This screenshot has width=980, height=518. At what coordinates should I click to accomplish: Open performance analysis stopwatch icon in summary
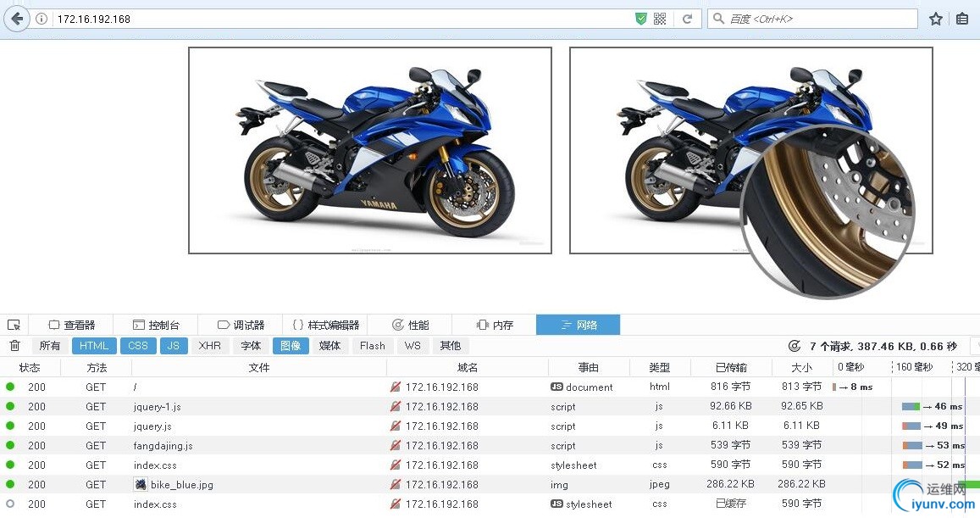pyautogui.click(x=795, y=346)
